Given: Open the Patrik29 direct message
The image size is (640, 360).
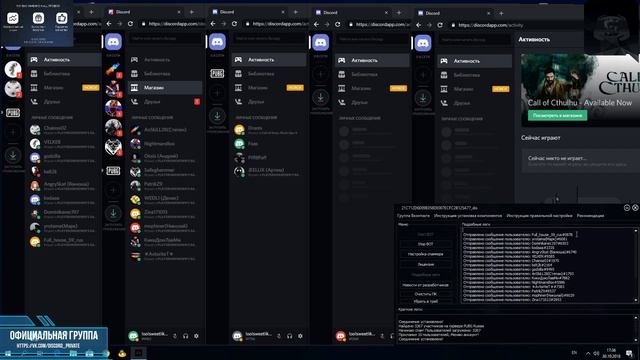Looking at the screenshot, I should point(165,186).
